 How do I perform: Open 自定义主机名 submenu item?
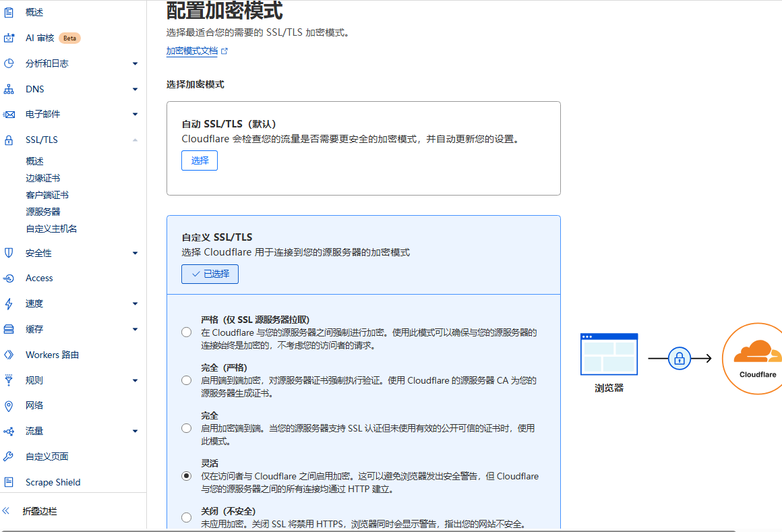click(51, 229)
